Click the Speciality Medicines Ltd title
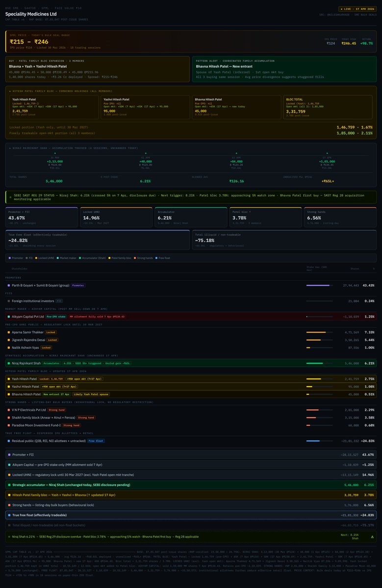 31,14
